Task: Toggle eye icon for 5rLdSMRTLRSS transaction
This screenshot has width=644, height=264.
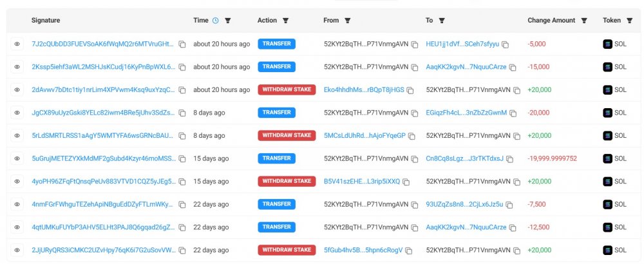Action: tap(17, 135)
